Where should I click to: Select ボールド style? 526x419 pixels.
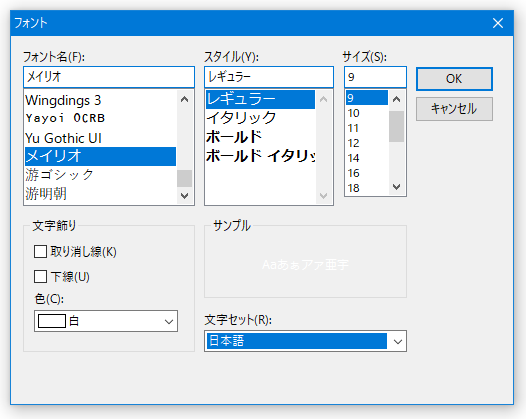pyautogui.click(x=260, y=137)
